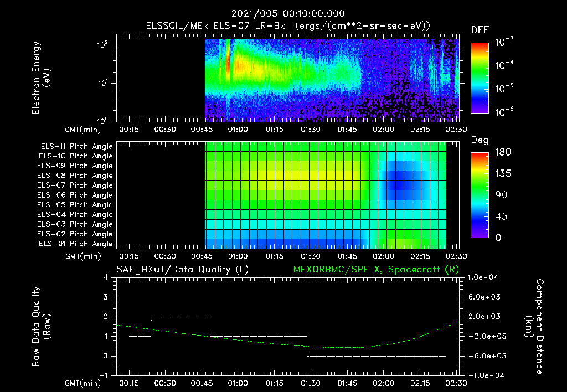Click the 2.0e+03 distance tick label
Image resolution: width=567 pixels, height=392 pixels.
pyautogui.click(x=484, y=316)
